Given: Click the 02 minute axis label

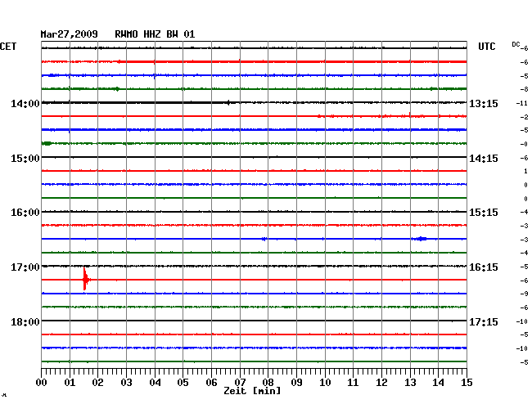Looking at the screenshot, I should (97, 383).
